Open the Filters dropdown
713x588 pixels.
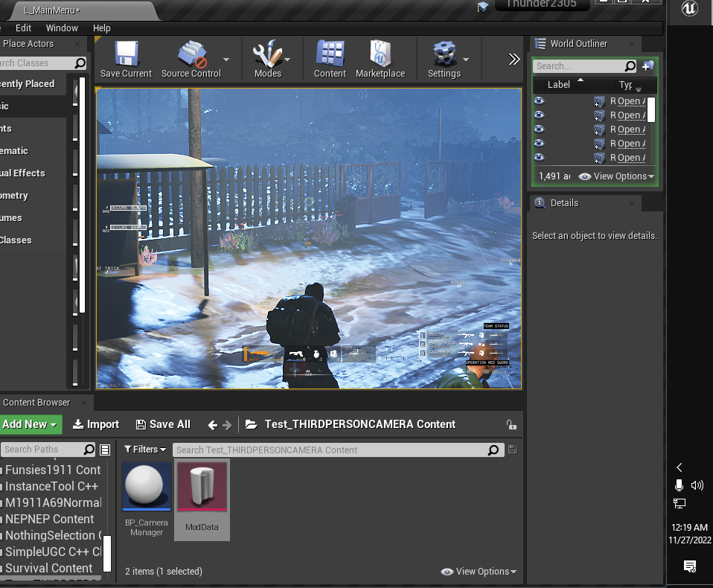145,450
